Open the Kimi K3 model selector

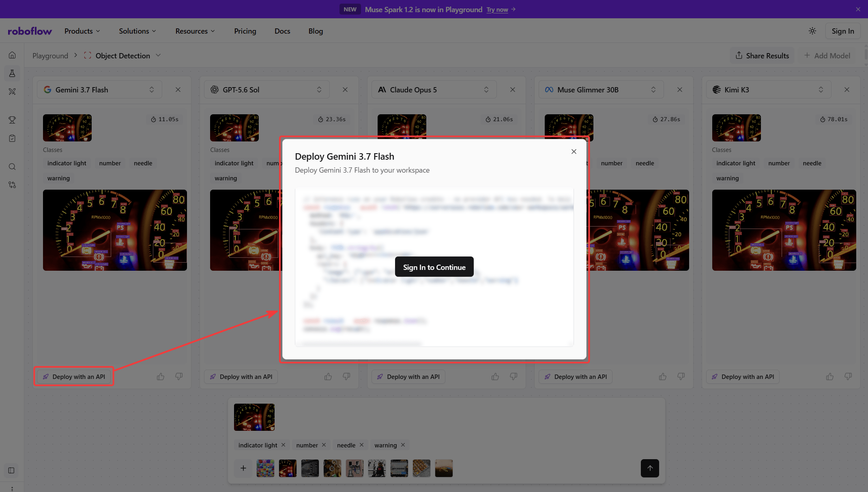point(769,90)
